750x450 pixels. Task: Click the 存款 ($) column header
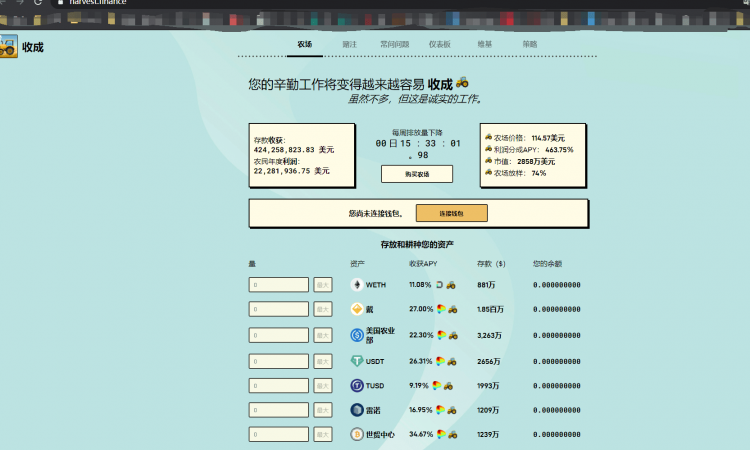point(491,263)
